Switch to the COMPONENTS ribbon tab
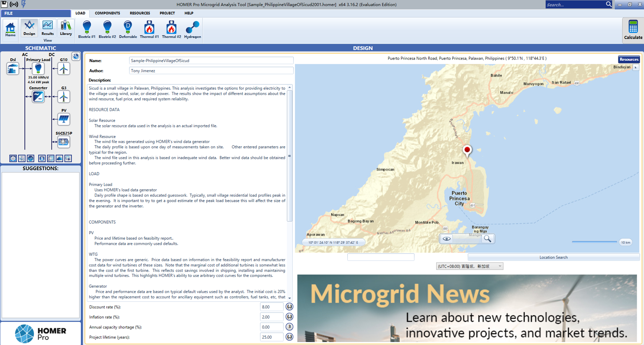Viewport: 644px width, 345px height. click(x=107, y=13)
